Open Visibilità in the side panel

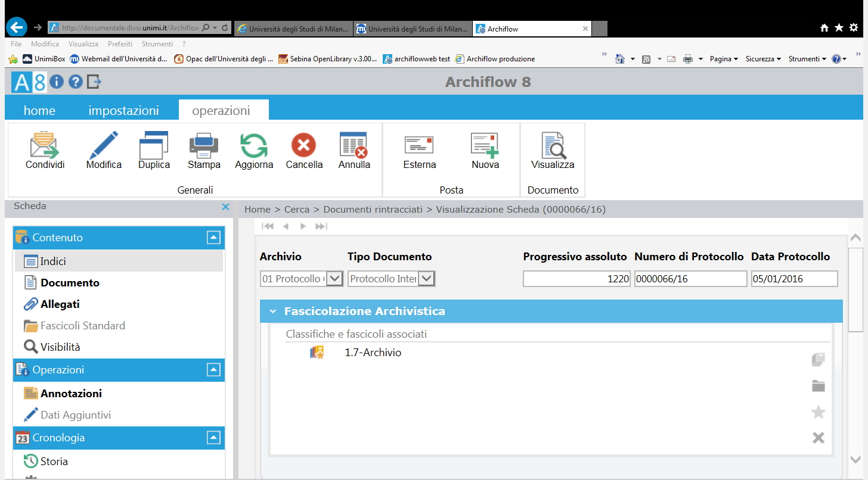pyautogui.click(x=60, y=347)
